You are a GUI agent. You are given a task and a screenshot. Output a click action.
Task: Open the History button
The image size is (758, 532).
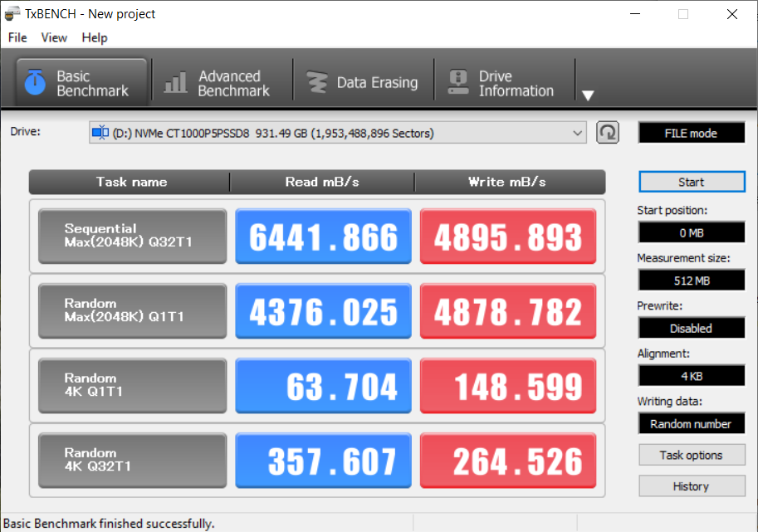(x=691, y=486)
